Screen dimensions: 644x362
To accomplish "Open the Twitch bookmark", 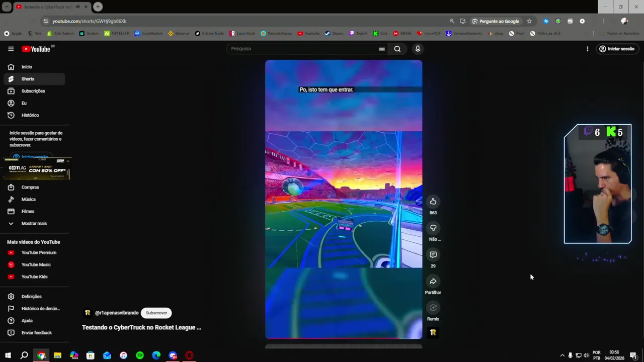I will point(359,34).
